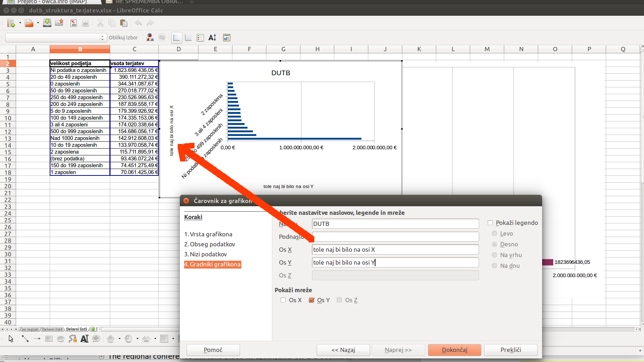Click the title field containing DUTB

(x=395, y=224)
